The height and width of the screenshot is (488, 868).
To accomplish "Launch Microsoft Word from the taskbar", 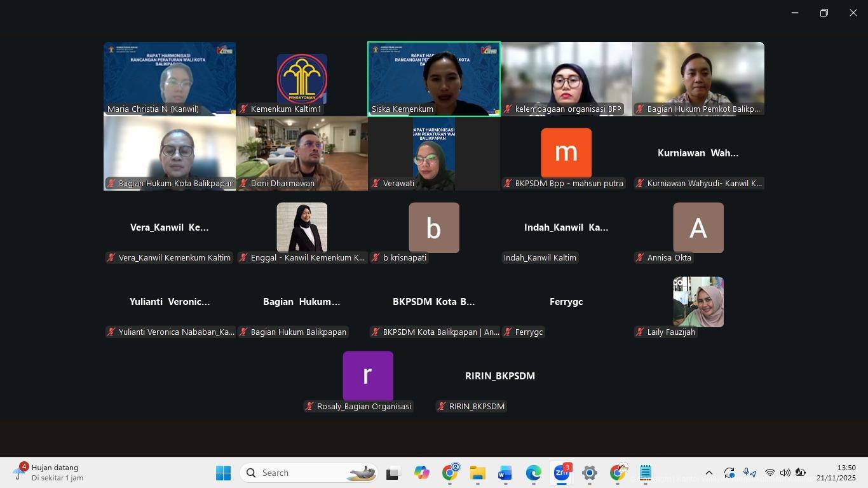I will coord(505,473).
